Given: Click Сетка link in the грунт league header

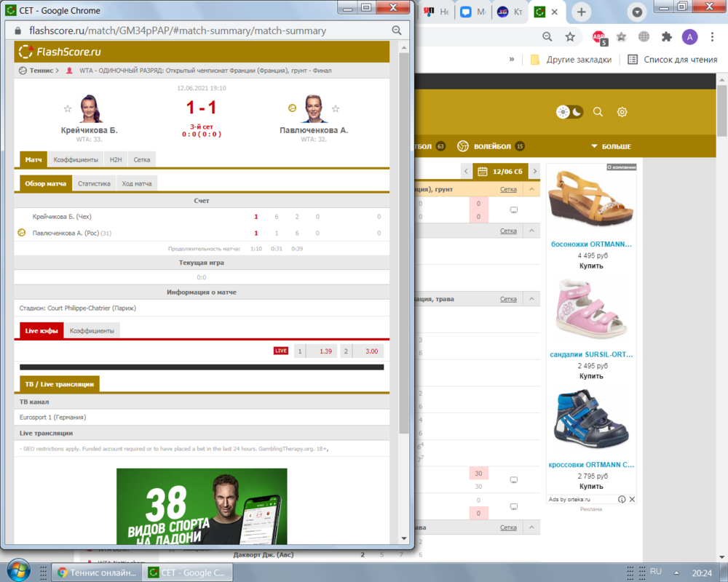Looking at the screenshot, I should point(508,189).
